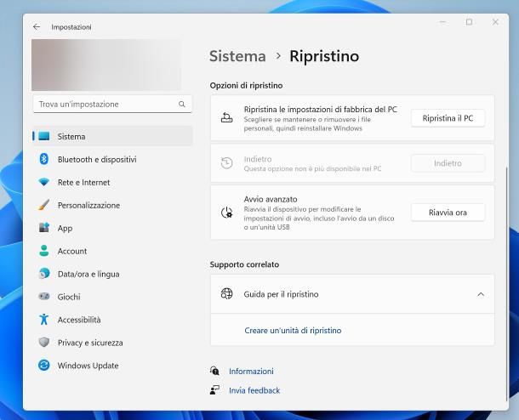
Task: Click the reset PC icon
Action: click(x=226, y=117)
